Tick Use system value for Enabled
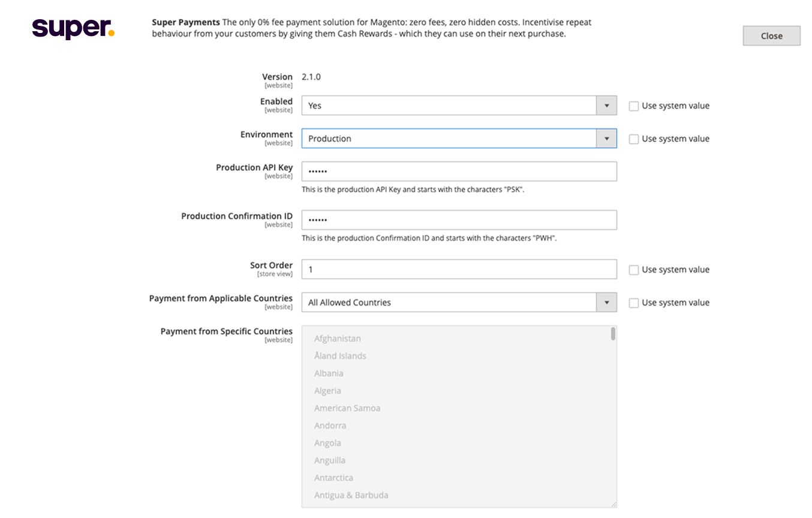This screenshot has height=518, width=812. [634, 106]
